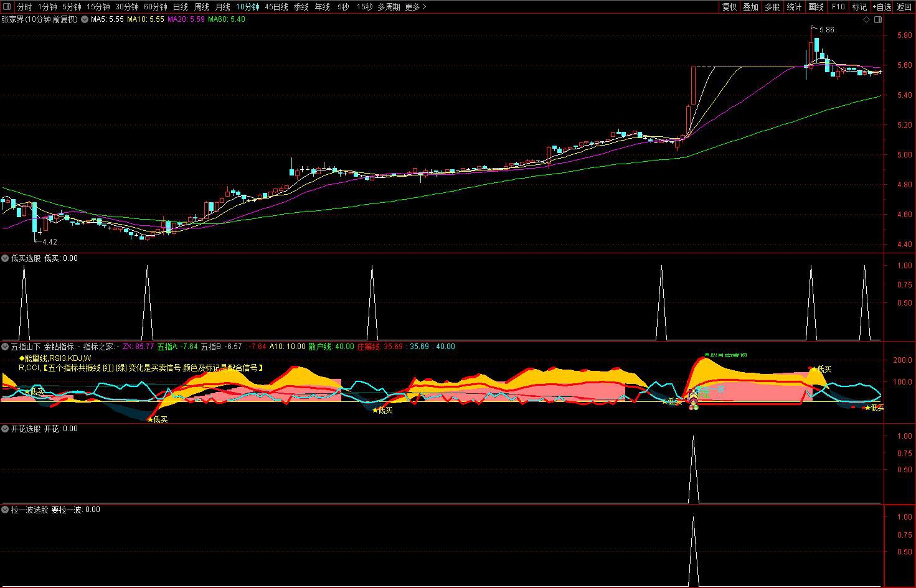
Task: Select the 60分钟 period tab
Action: (x=155, y=7)
